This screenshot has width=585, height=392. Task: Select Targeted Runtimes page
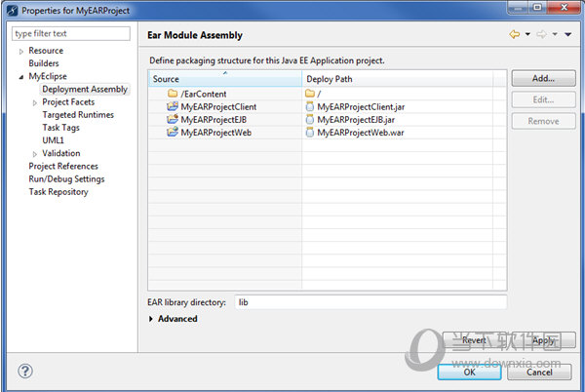tap(78, 114)
